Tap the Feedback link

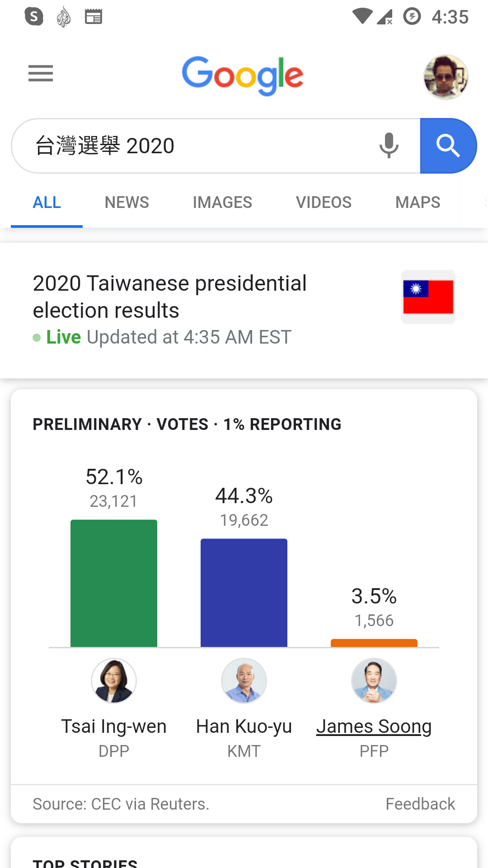click(x=420, y=804)
